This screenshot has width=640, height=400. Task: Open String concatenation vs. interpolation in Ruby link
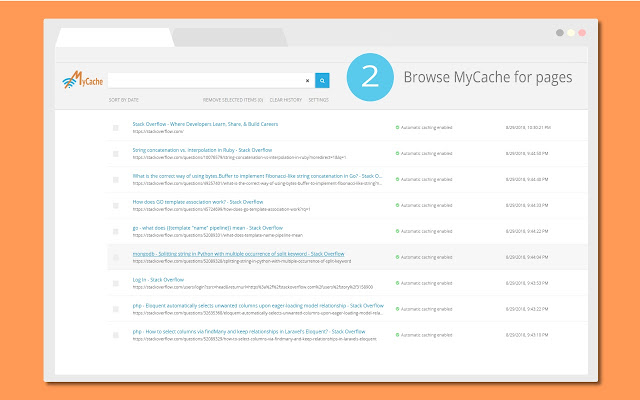point(202,150)
